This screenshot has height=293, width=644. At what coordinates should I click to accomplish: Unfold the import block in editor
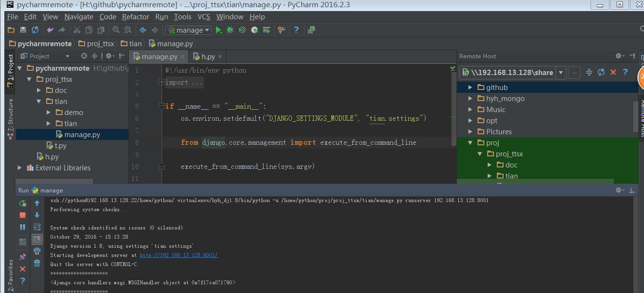coord(162,82)
